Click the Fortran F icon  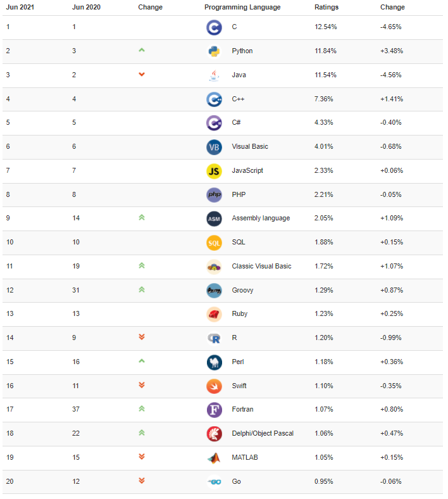(214, 410)
